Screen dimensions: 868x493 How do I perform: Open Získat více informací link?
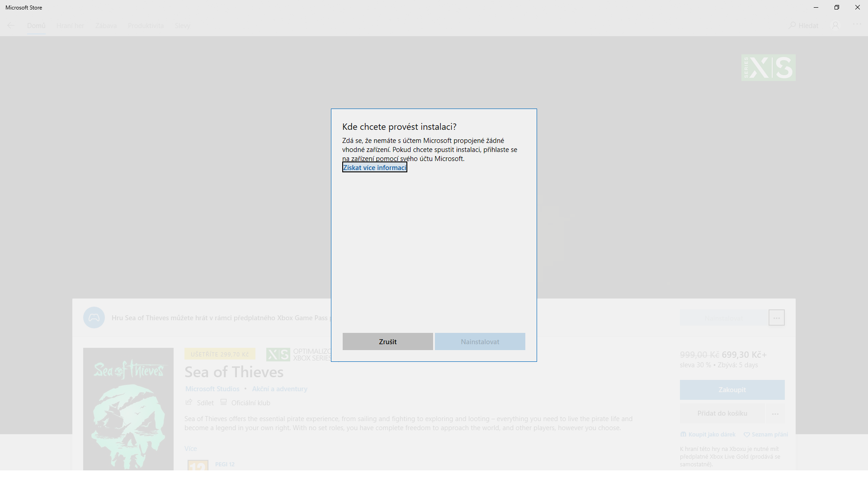374,168
